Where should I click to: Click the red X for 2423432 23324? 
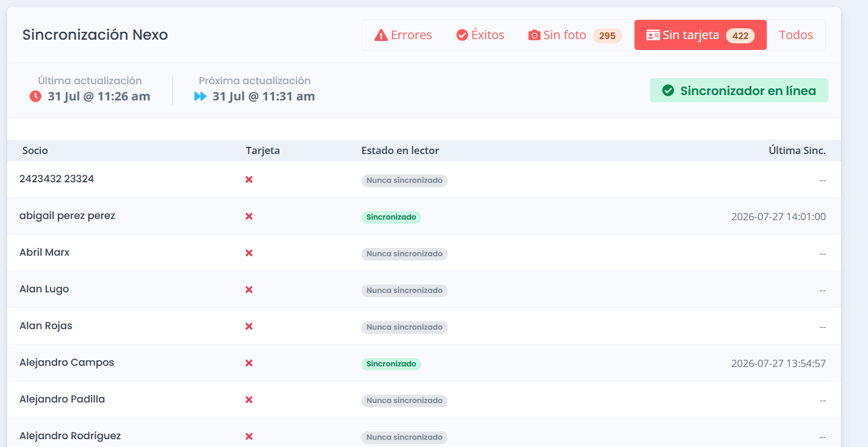pos(249,179)
